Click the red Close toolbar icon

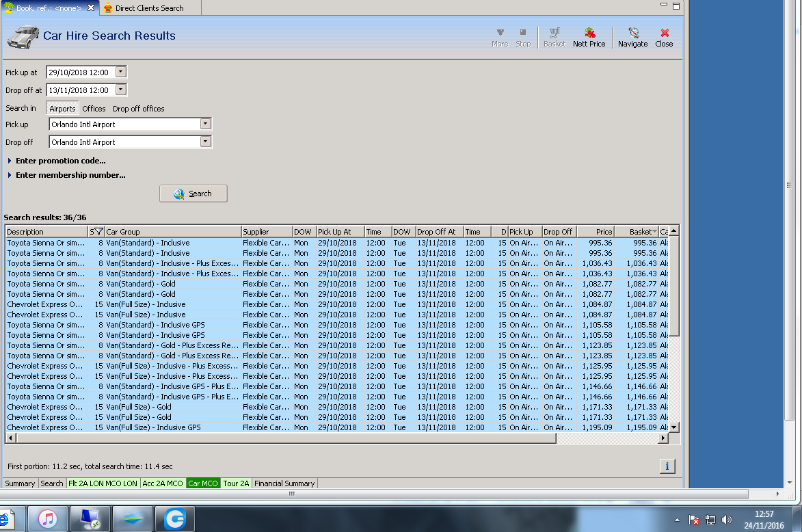[x=664, y=38]
